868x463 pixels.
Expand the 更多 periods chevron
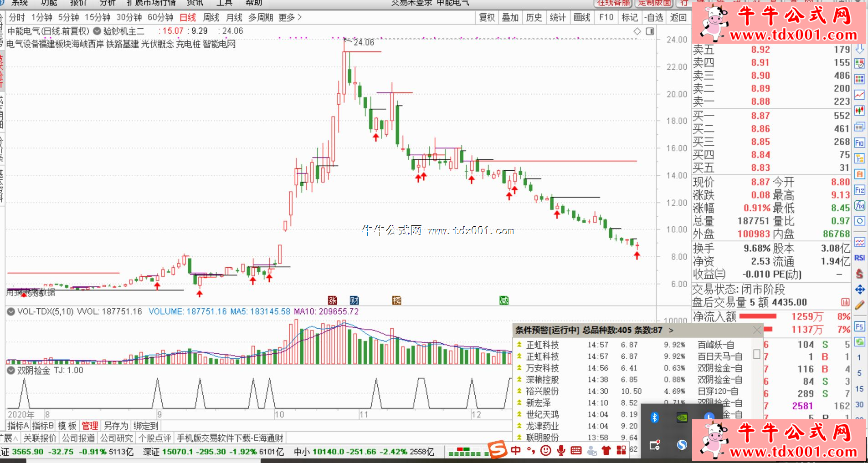[299, 17]
